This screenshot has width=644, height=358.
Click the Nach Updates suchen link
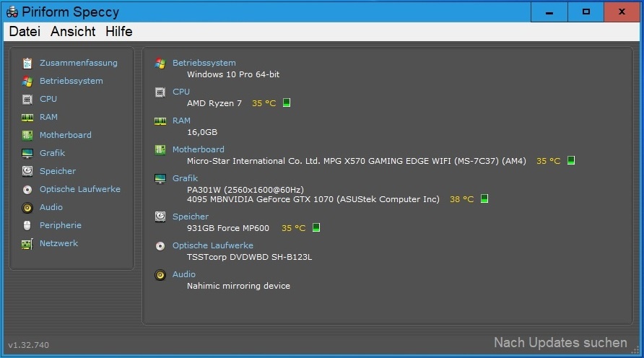point(560,342)
